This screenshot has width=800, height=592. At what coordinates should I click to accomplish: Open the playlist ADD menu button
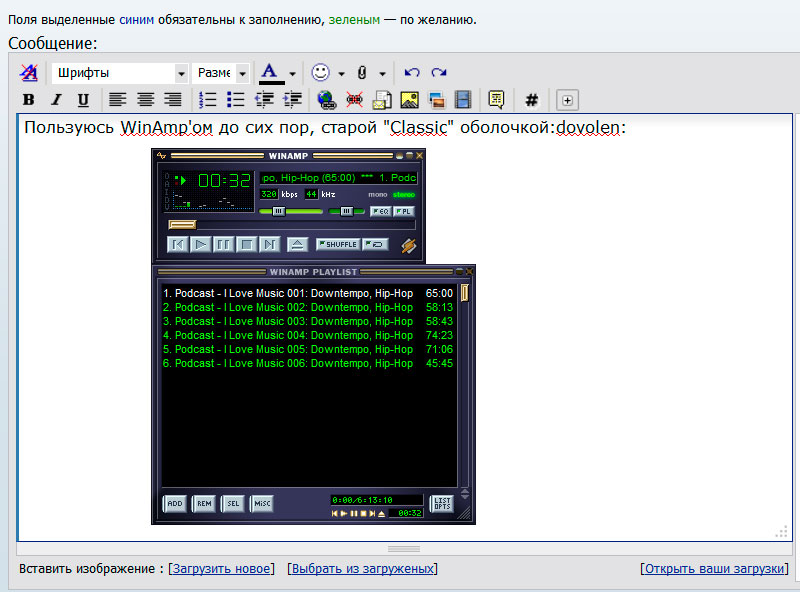click(175, 504)
